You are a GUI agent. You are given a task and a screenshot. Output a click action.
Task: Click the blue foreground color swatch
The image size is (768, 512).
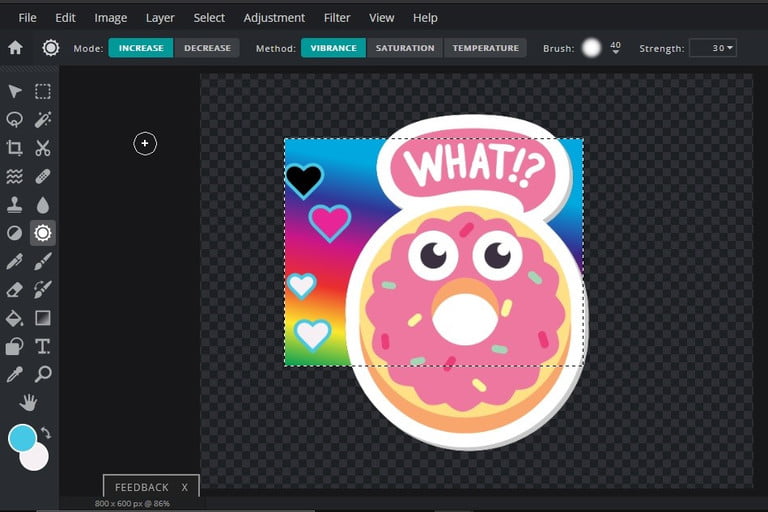click(22, 438)
